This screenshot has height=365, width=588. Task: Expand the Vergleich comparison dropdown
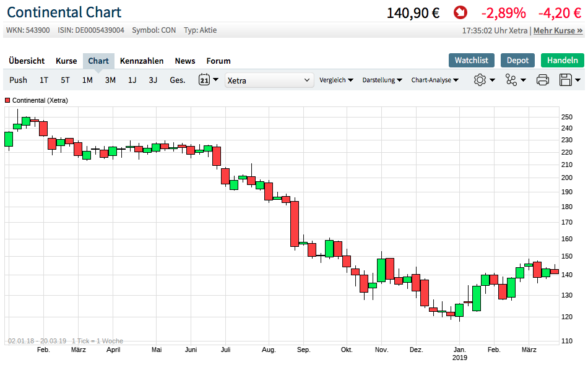click(x=336, y=80)
